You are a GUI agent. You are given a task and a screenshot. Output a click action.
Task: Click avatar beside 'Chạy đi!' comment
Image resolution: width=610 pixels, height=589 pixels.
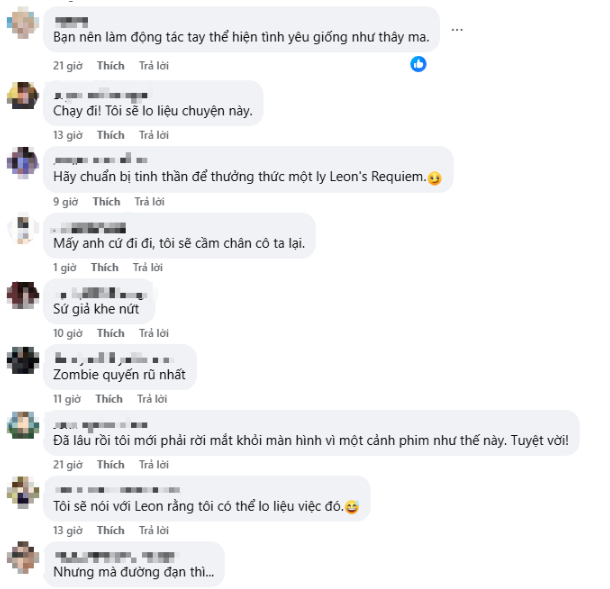point(23,95)
